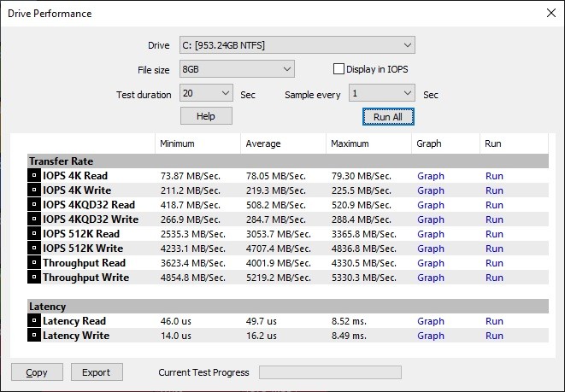Click the Help button
The height and width of the screenshot is (392, 565).
[206, 116]
